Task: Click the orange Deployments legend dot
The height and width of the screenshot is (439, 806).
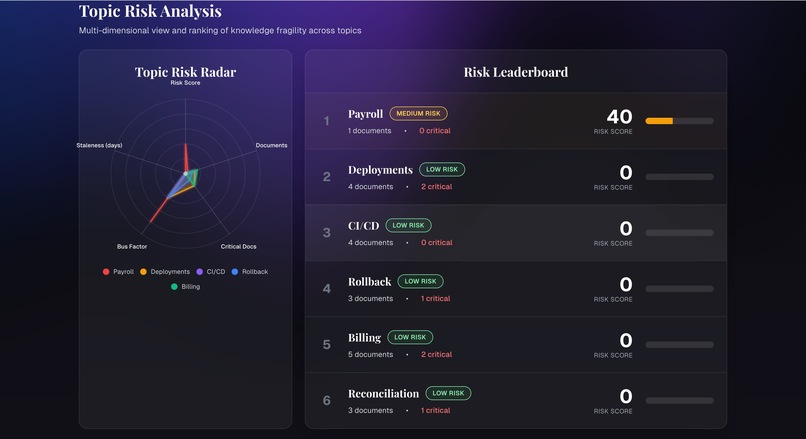Action: tap(143, 271)
